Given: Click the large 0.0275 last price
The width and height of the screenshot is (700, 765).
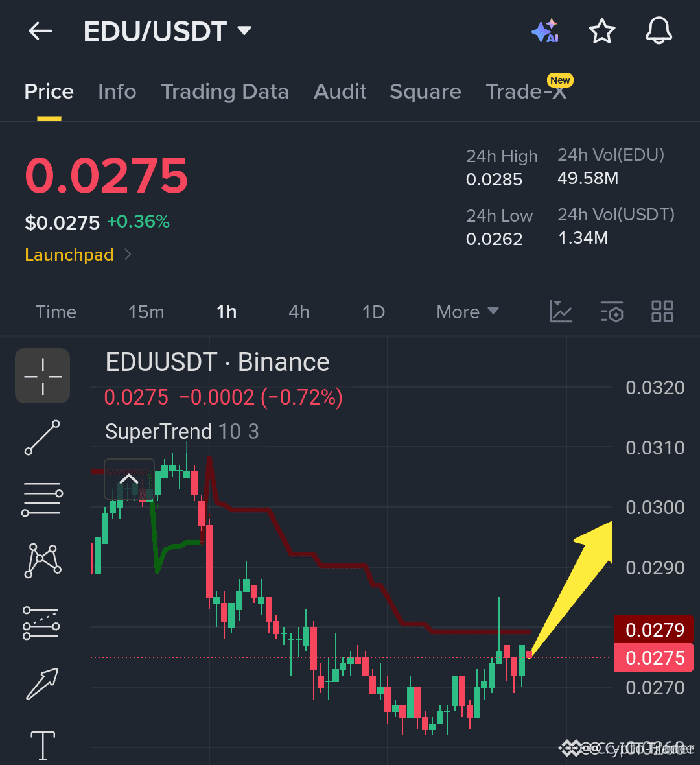Looking at the screenshot, I should 106,176.
